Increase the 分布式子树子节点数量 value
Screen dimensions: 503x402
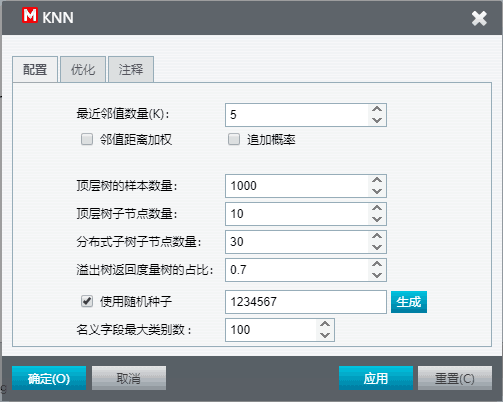click(x=377, y=236)
